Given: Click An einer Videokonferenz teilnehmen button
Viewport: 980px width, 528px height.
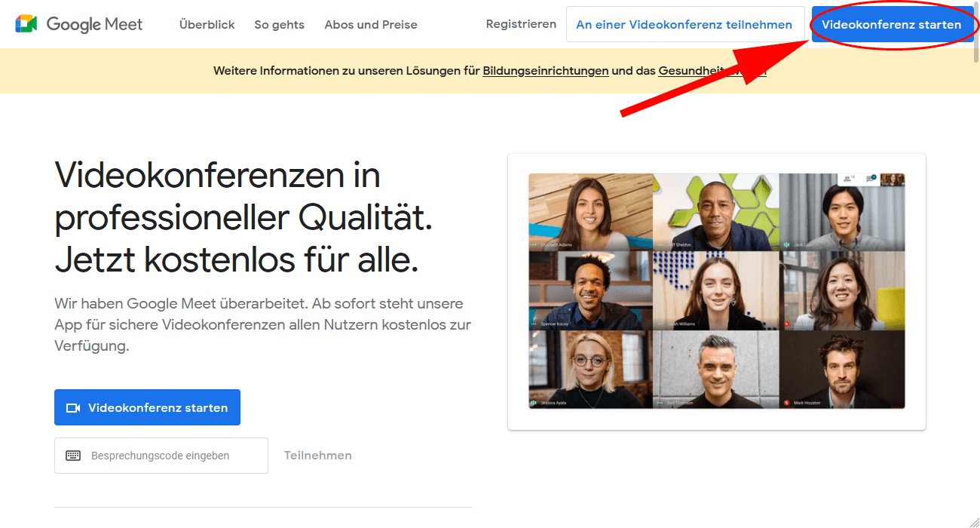Looking at the screenshot, I should [684, 25].
